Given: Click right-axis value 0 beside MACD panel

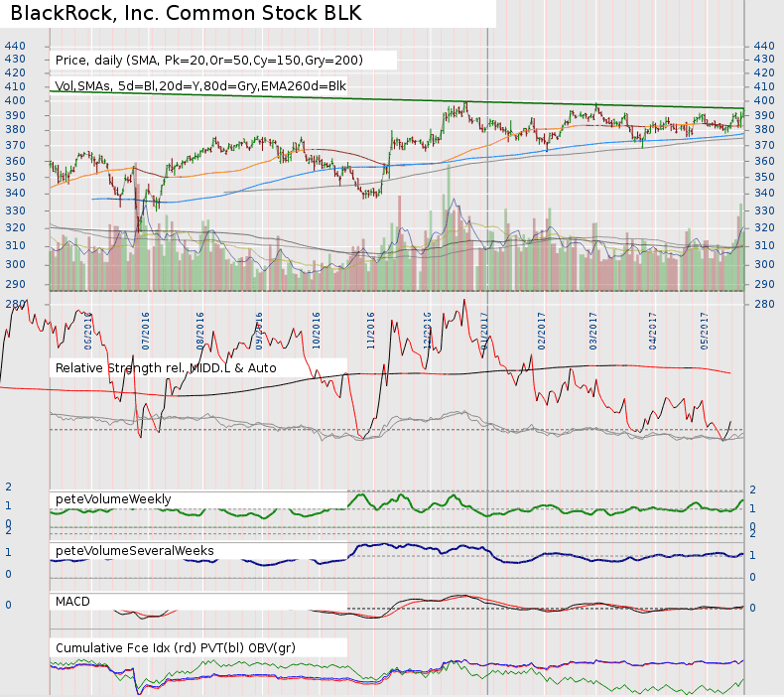Looking at the screenshot, I should [752, 608].
